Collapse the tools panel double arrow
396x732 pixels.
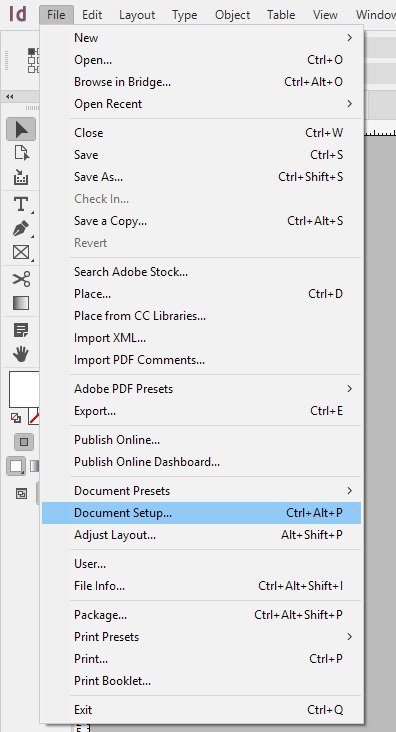click(9, 97)
